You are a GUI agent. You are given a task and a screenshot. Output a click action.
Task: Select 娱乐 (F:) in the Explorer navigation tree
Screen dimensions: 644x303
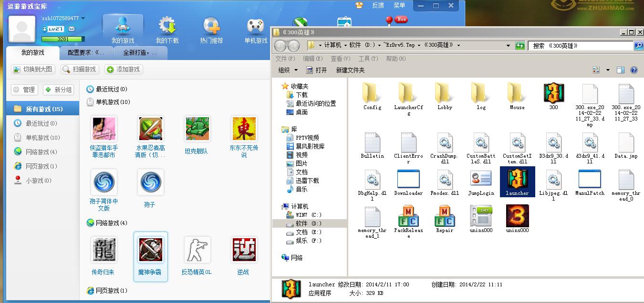coord(305,241)
